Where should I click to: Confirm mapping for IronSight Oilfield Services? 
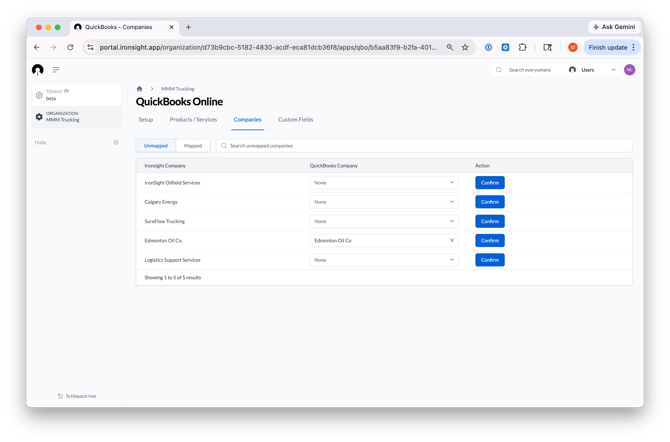click(490, 183)
